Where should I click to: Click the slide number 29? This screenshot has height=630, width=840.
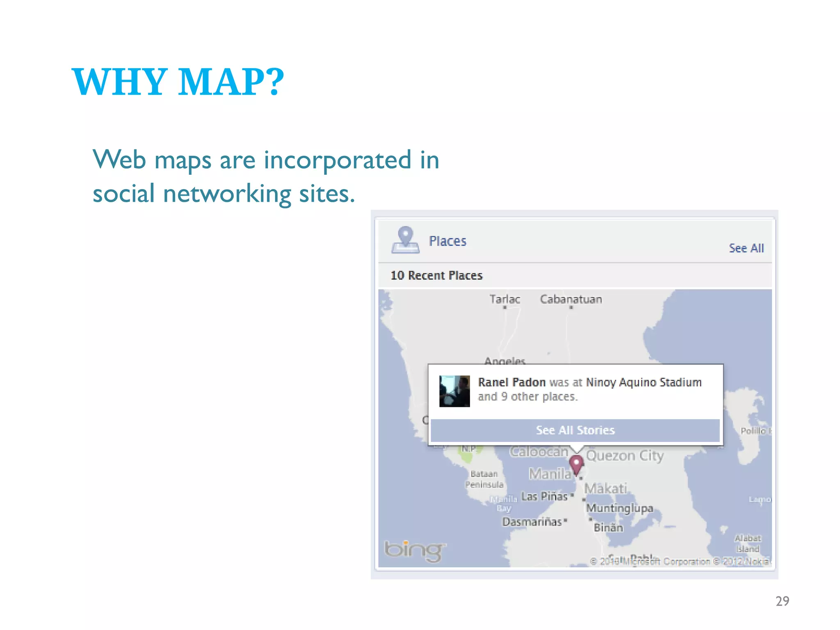pyautogui.click(x=782, y=601)
